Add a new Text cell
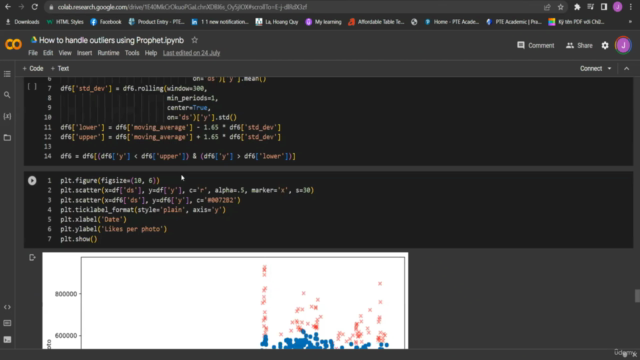 pos(60,69)
